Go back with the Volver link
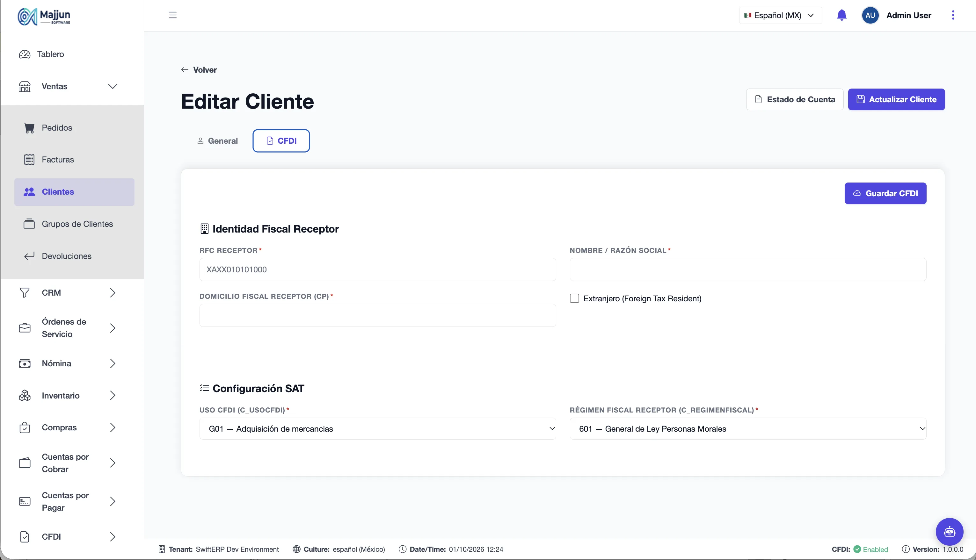This screenshot has width=976, height=560. (199, 70)
